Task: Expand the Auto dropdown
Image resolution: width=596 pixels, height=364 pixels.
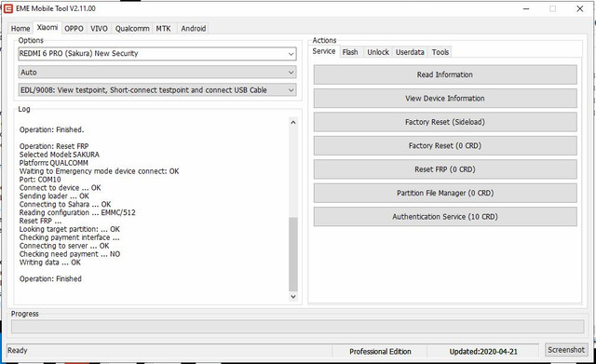Action: (x=157, y=73)
